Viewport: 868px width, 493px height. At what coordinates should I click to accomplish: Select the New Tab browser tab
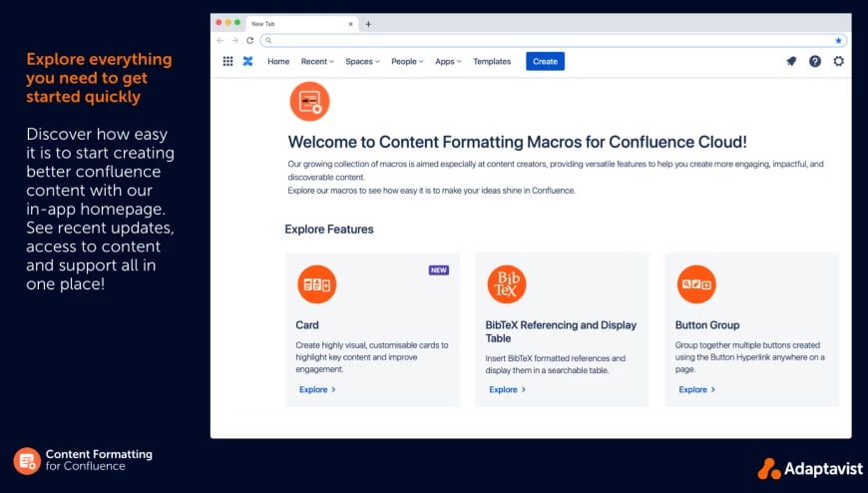coord(301,24)
